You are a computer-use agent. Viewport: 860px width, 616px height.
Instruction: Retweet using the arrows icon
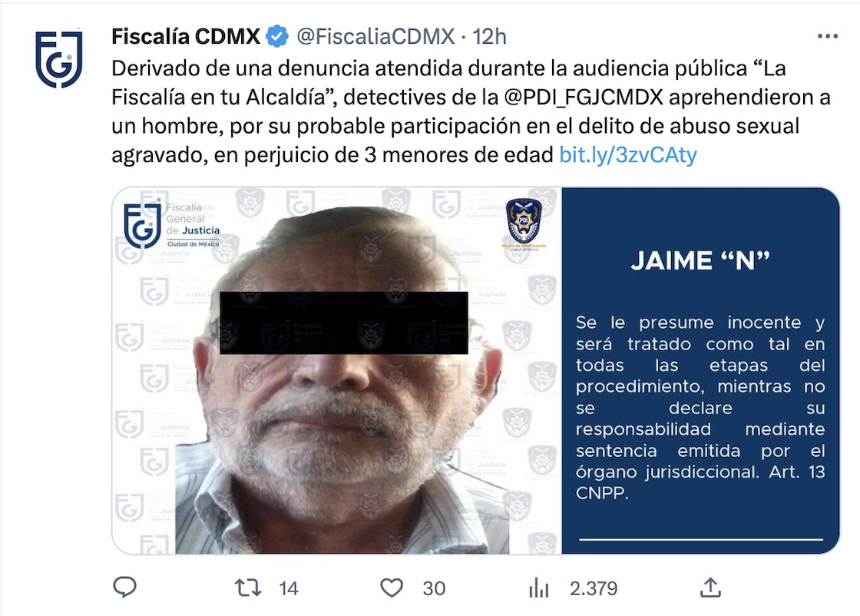tap(248, 588)
